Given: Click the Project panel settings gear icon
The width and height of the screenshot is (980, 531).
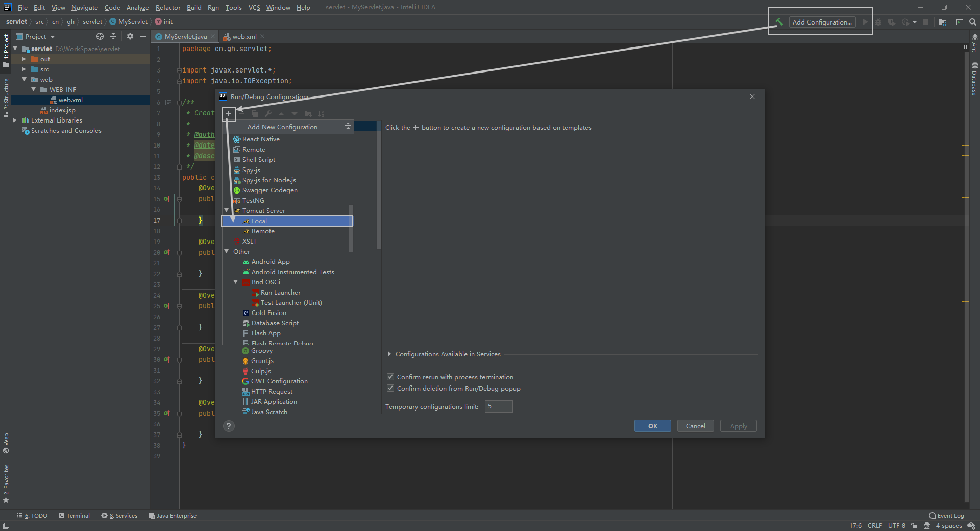Looking at the screenshot, I should (130, 36).
